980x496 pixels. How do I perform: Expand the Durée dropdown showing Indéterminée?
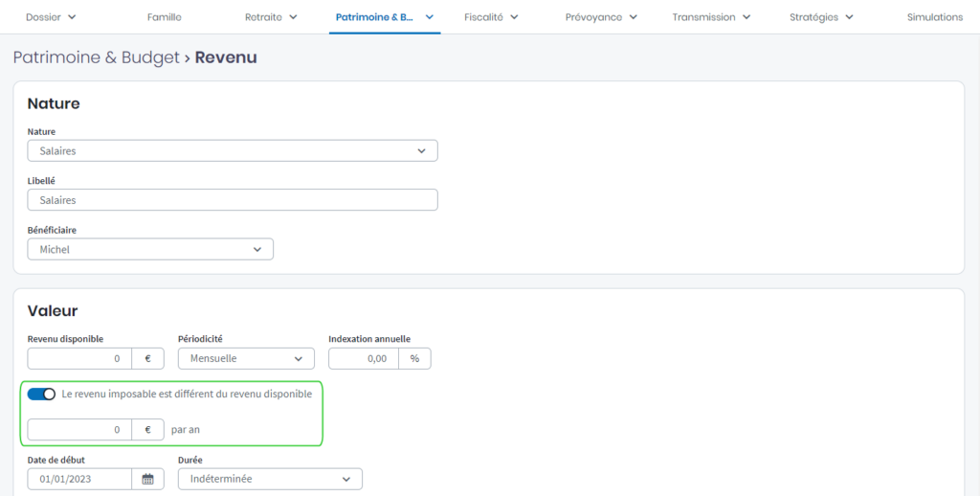click(x=270, y=479)
